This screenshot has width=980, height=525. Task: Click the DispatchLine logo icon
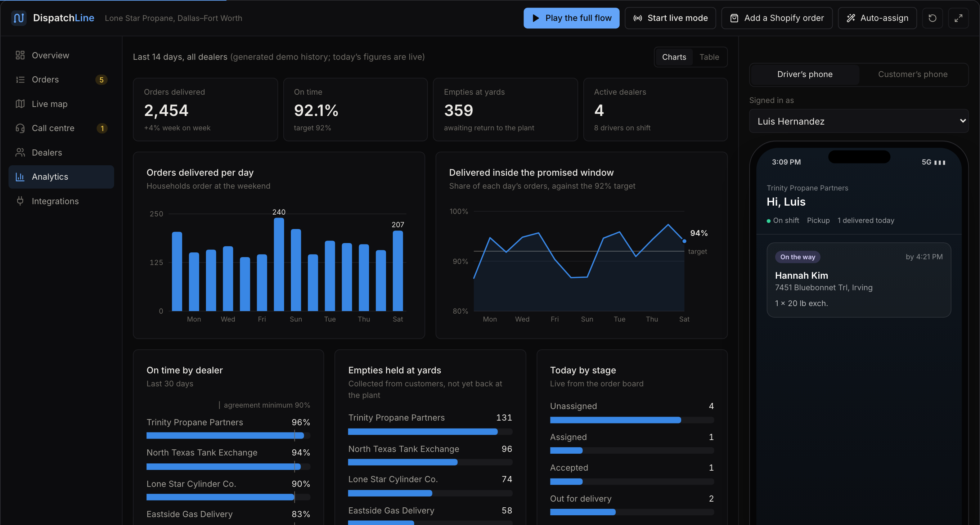[19, 18]
